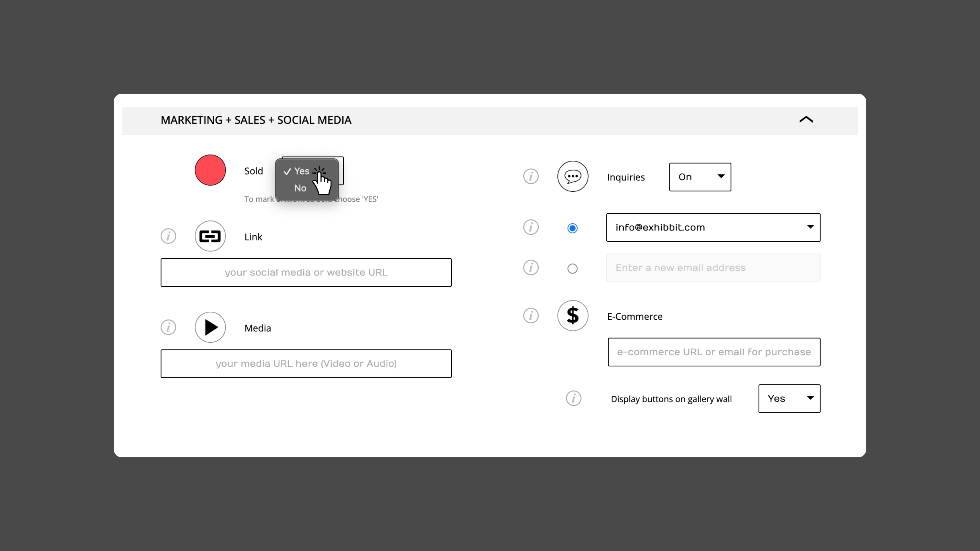Viewport: 980px width, 551px height.
Task: Click the Media play icon
Action: pyautogui.click(x=210, y=327)
